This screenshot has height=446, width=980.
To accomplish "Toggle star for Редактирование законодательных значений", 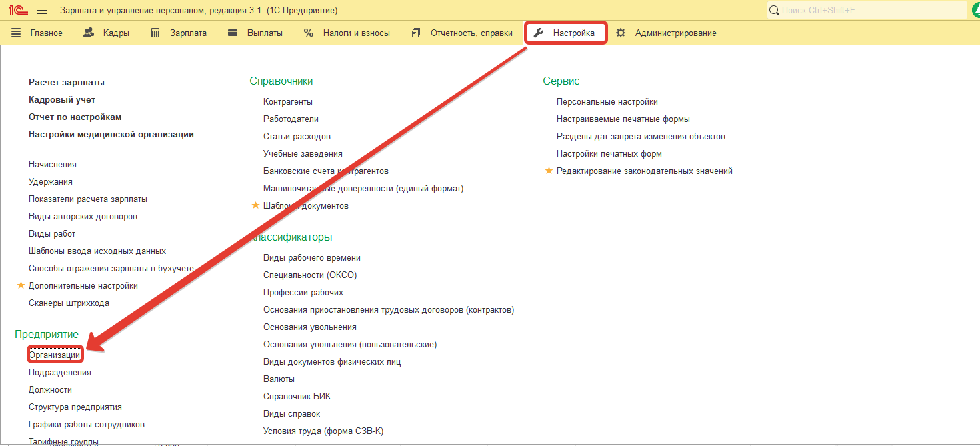I will tap(549, 171).
